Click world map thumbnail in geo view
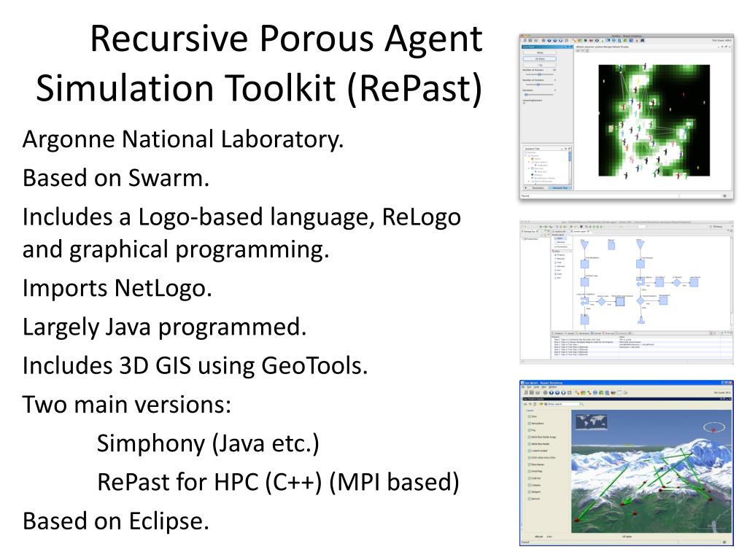 [591, 421]
